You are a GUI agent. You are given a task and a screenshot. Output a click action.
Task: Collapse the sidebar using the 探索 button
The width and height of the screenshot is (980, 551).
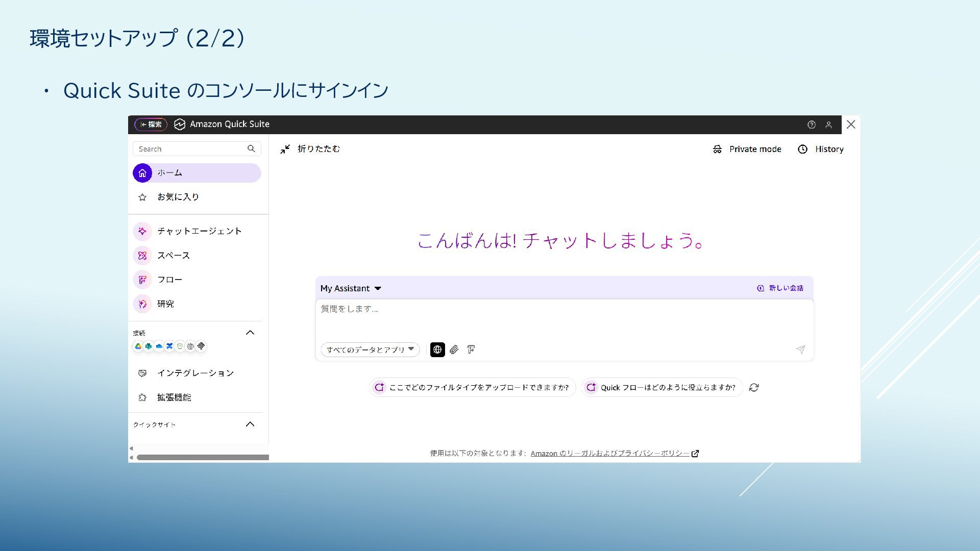pos(151,124)
